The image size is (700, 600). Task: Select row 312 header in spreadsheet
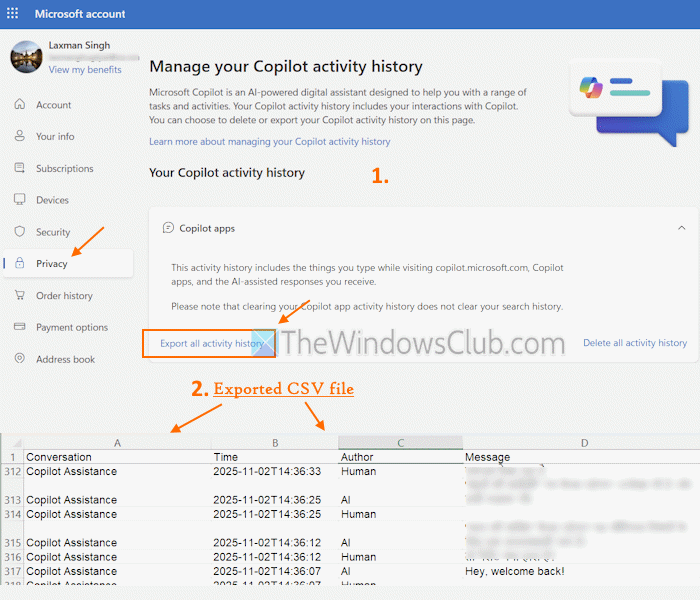point(12,471)
